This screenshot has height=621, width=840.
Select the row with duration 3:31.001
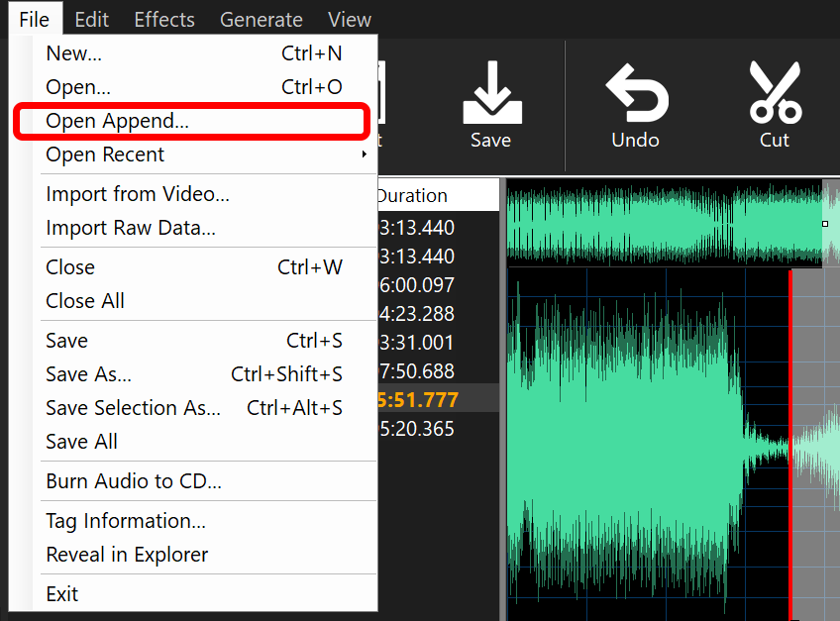[438, 343]
